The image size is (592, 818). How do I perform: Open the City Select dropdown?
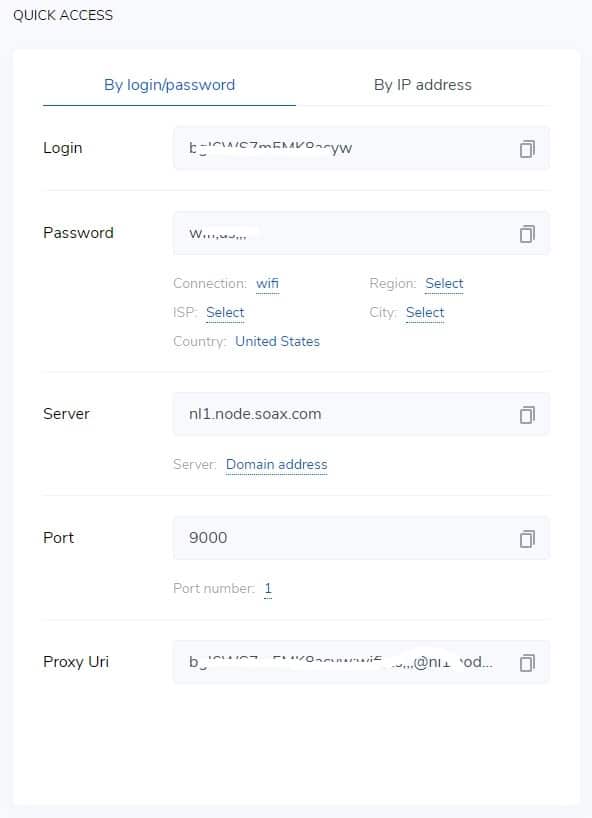click(x=425, y=312)
